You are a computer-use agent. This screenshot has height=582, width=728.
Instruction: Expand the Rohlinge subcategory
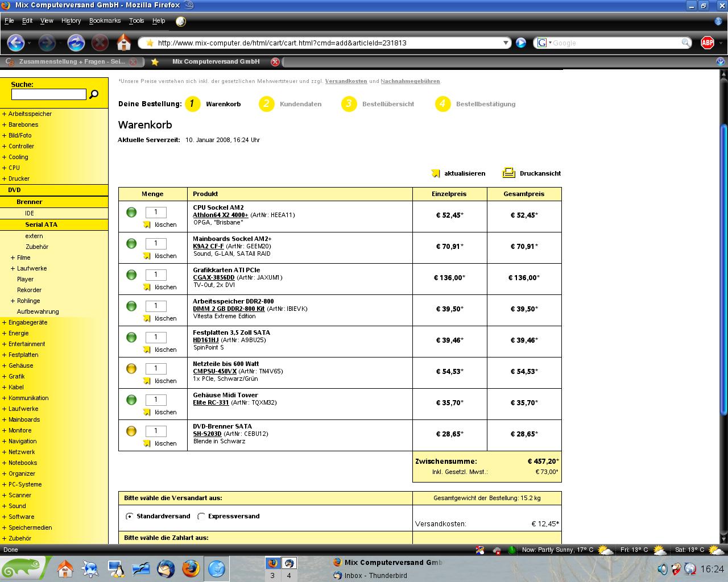point(13,301)
